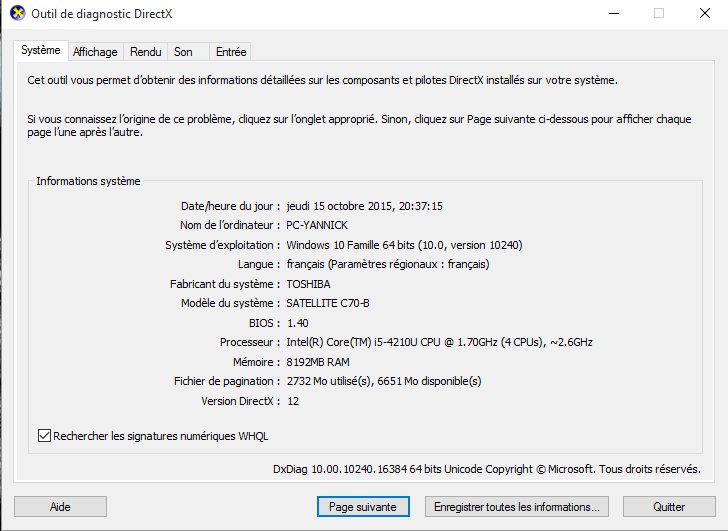The width and height of the screenshot is (728, 531).
Task: Click the Version DirectX label
Action: pyautogui.click(x=241, y=401)
